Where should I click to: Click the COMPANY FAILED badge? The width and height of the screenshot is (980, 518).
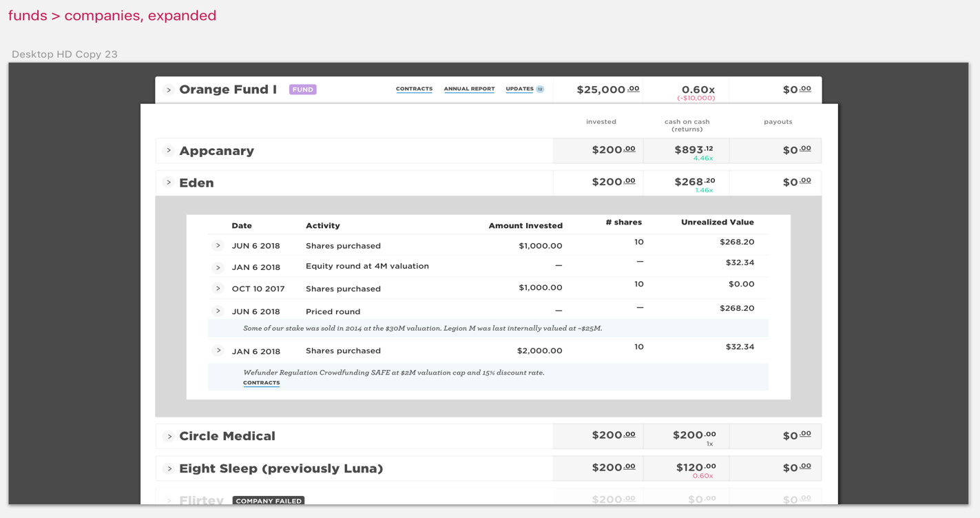pyautogui.click(x=269, y=501)
